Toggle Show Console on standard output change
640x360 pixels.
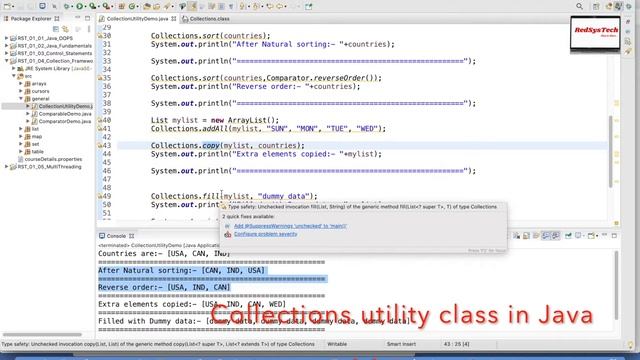click(x=546, y=236)
